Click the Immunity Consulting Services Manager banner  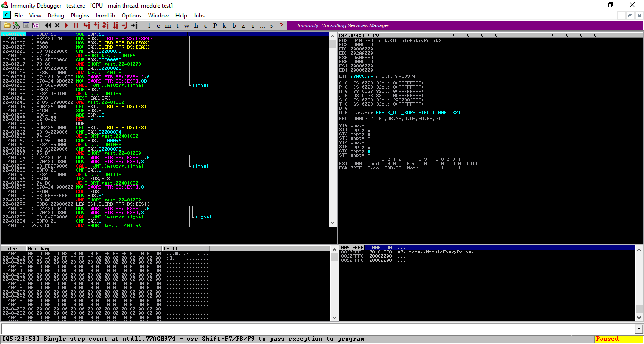pos(343,25)
